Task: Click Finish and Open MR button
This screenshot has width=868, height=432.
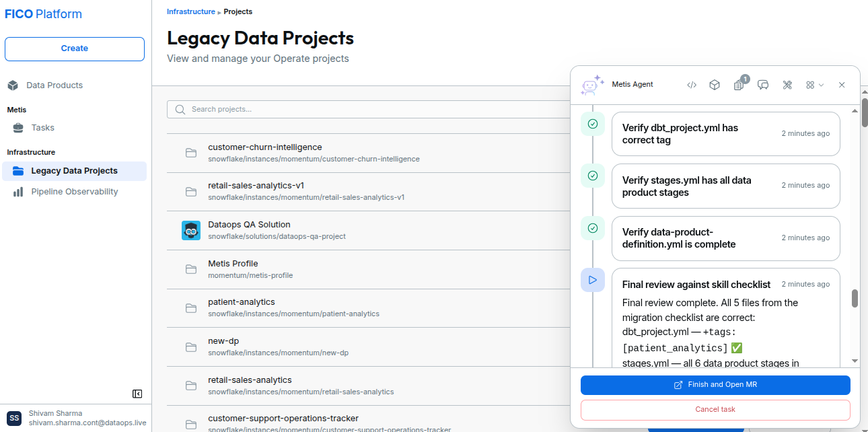Action: (x=715, y=385)
